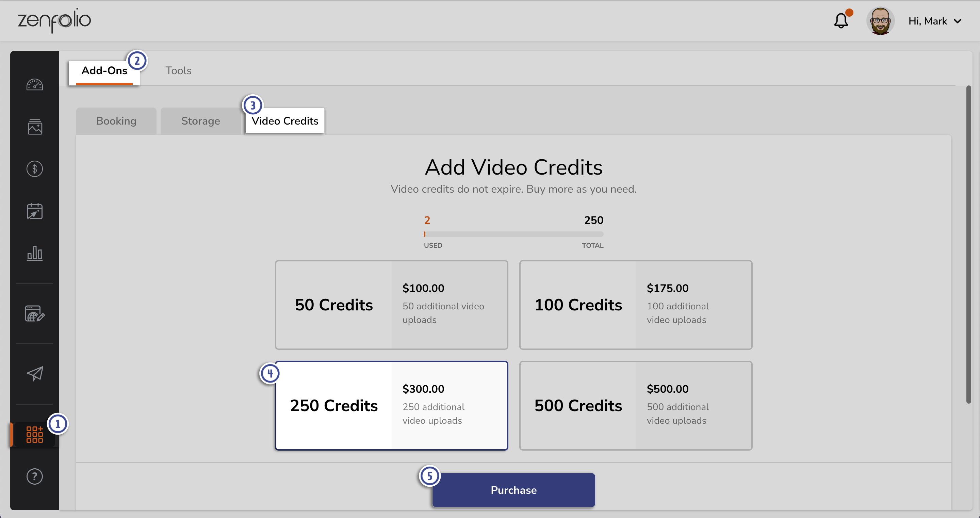Click the notification bell
The height and width of the screenshot is (518, 980).
[x=840, y=21]
